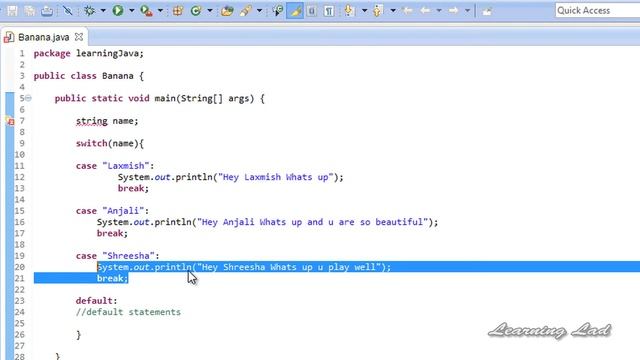Screen dimensions: 640x360
Task: Click the 'Hey Anjali' println statement
Action: tap(267, 222)
